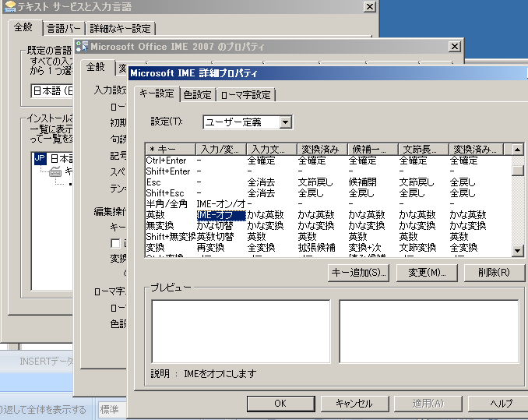
Task: Click the key list scrollbar up arrow
Action: 517,149
